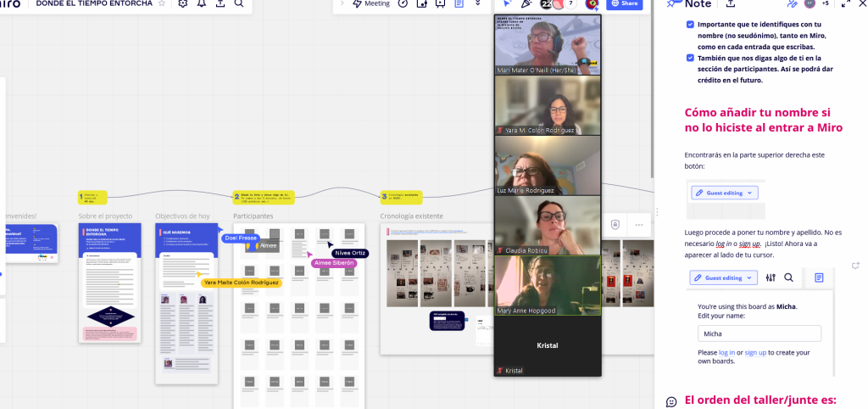Click frame title 'Objectivos de hoy'
Viewport: 868px width, 409px height.
click(x=183, y=216)
